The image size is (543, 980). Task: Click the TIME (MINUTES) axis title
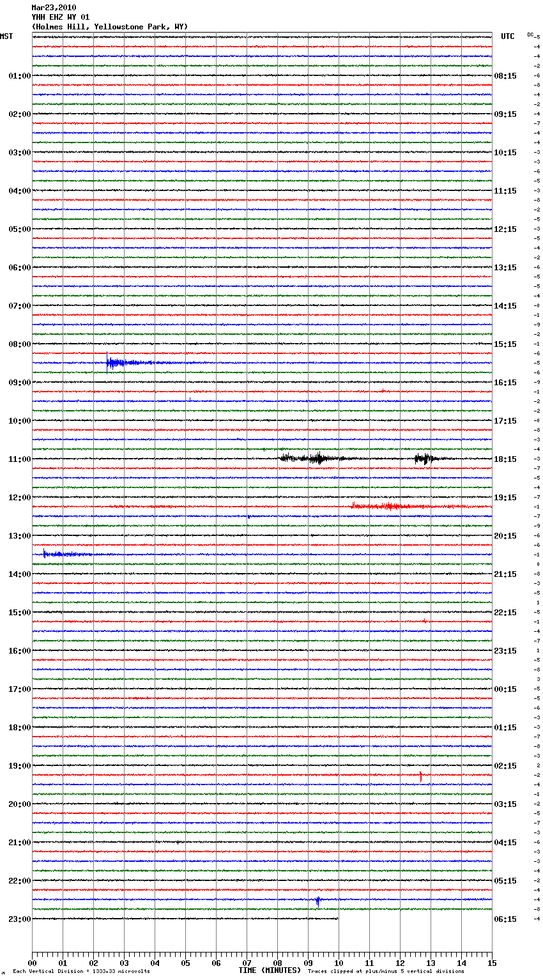pos(270,970)
